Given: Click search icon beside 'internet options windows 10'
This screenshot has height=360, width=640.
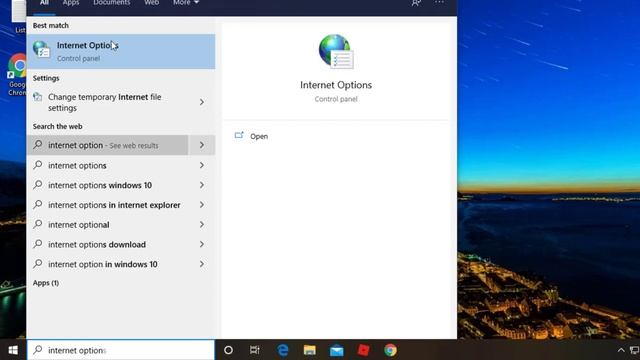Looking at the screenshot, I should tap(38, 184).
